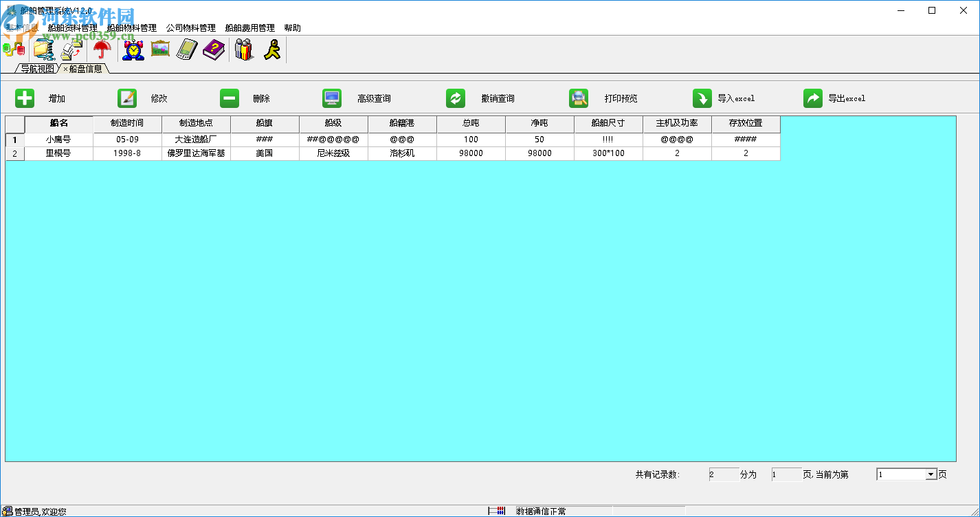980x517 pixels.
Task: Click the 制造时间 column header
Action: [128, 124]
